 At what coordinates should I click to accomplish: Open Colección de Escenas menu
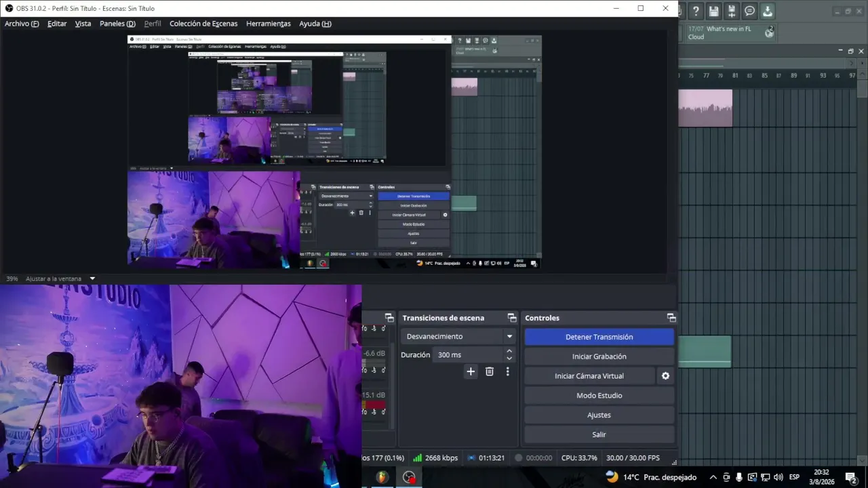pyautogui.click(x=203, y=24)
